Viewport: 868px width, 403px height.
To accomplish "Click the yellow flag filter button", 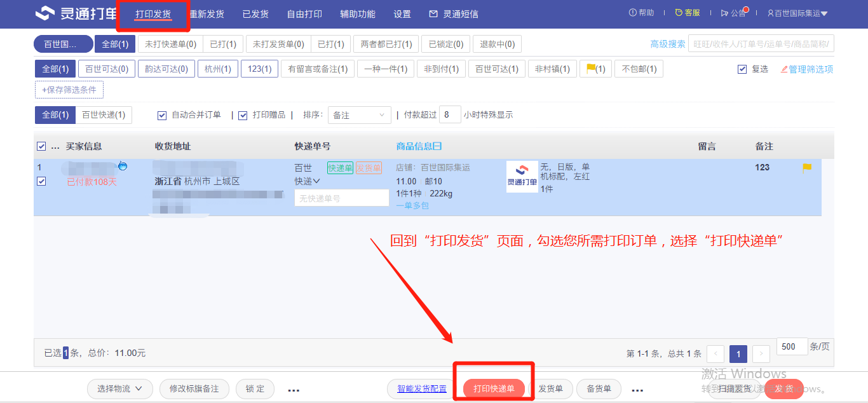I will click(x=595, y=69).
